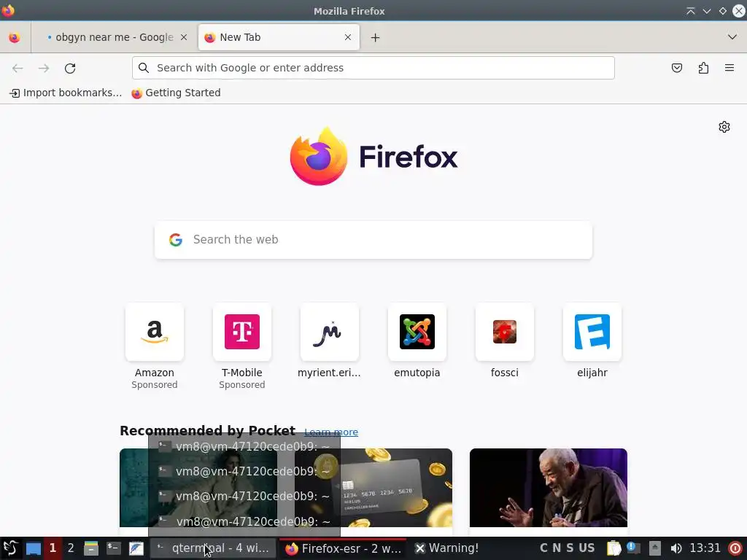
Task: Select the New Tab tab
Action: coord(279,37)
